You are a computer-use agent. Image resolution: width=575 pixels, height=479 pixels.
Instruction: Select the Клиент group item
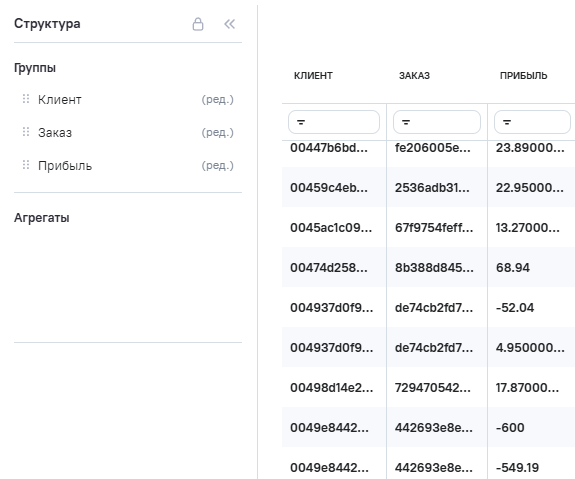click(128, 99)
